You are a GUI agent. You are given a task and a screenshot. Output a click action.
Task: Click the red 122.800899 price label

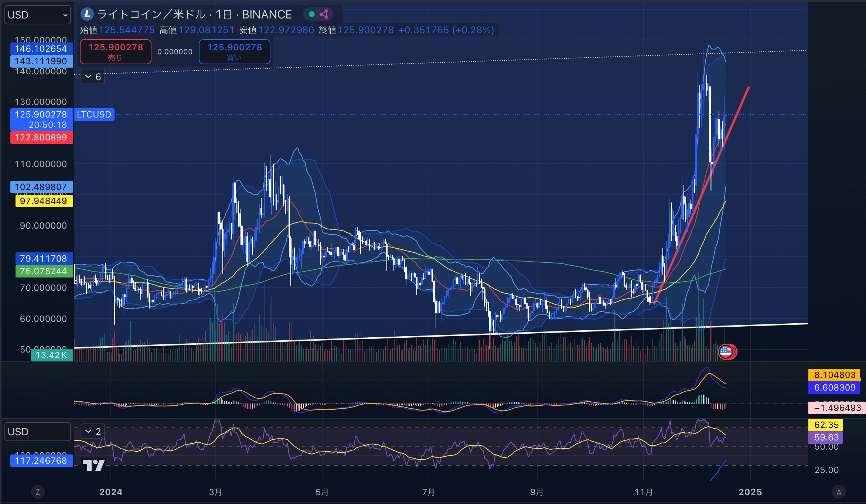(x=41, y=137)
